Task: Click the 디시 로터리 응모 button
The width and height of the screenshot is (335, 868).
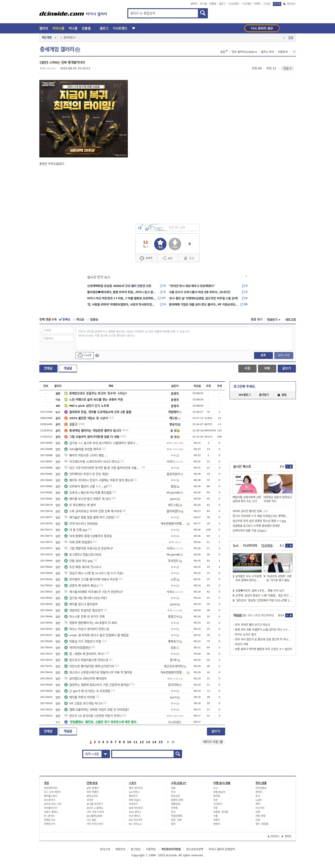Action: pyautogui.click(x=262, y=28)
